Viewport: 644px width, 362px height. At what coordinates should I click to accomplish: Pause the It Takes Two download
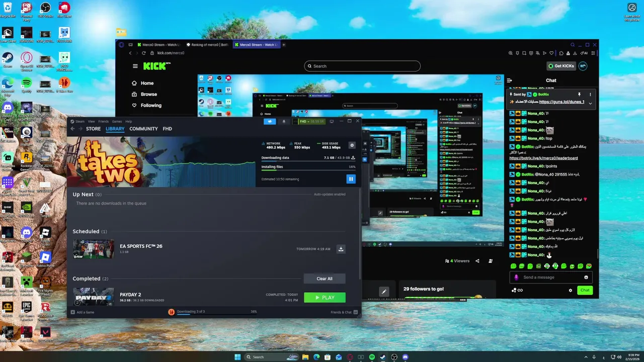(351, 178)
